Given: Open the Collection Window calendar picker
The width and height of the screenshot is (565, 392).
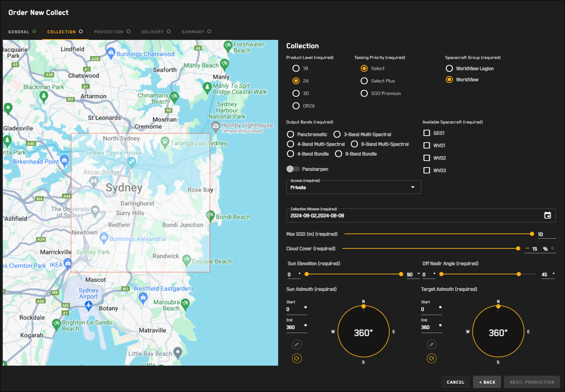Looking at the screenshot, I should point(547,215).
